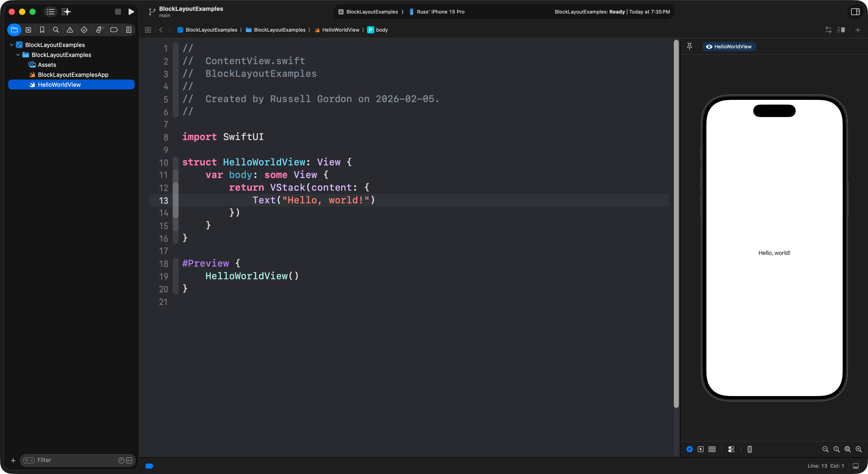Open the Breakpoint navigator icon
The height and width of the screenshot is (474, 868).
(x=114, y=30)
